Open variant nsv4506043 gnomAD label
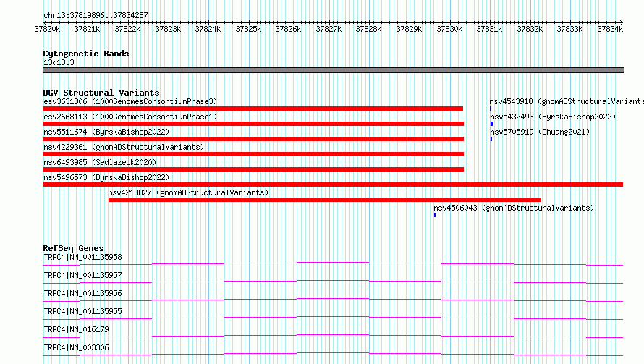The image size is (644, 364). coord(514,208)
